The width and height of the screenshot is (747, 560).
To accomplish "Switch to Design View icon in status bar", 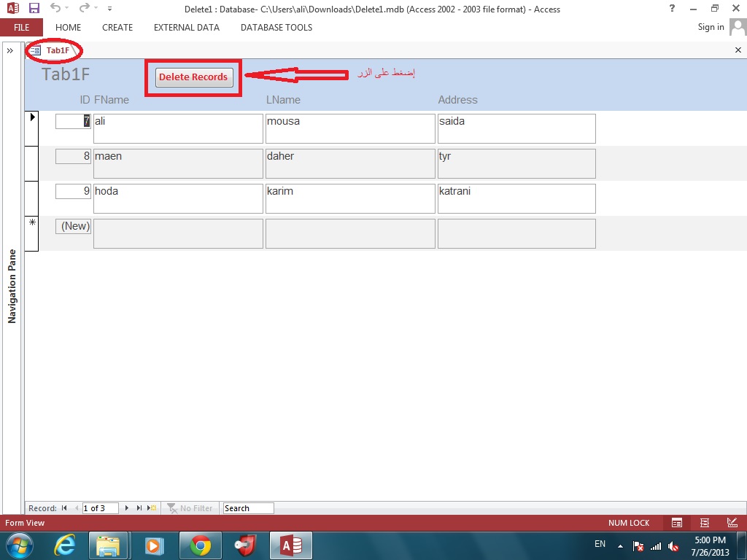I will tap(732, 523).
